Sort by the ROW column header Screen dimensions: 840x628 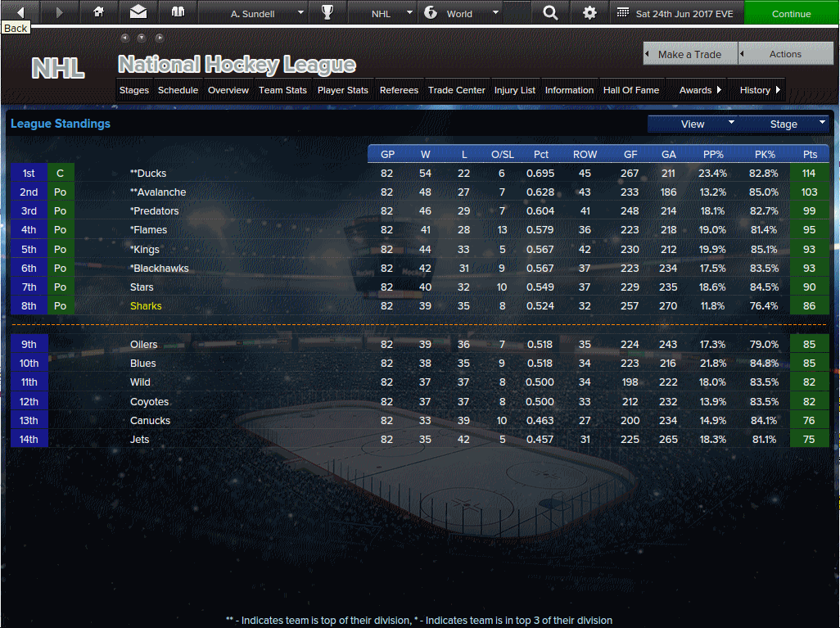pos(585,154)
